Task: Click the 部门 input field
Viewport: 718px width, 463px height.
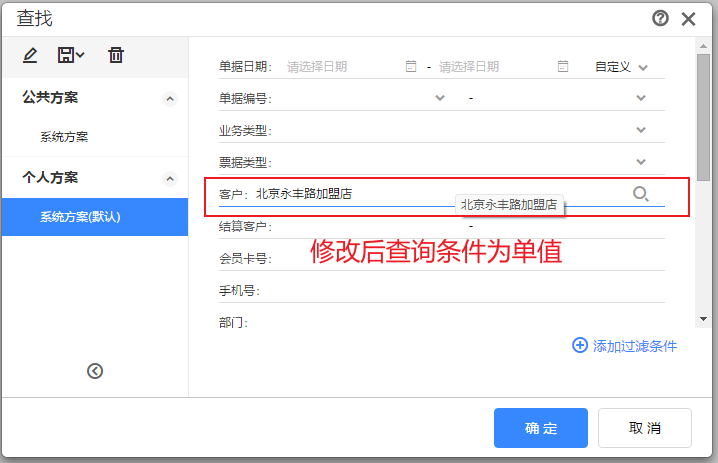Action: coord(458,322)
